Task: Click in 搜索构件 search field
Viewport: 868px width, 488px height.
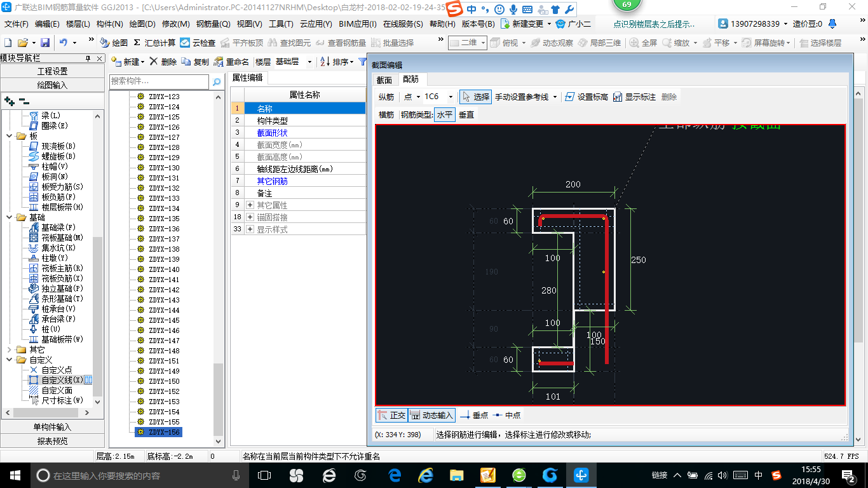Action: [x=159, y=81]
